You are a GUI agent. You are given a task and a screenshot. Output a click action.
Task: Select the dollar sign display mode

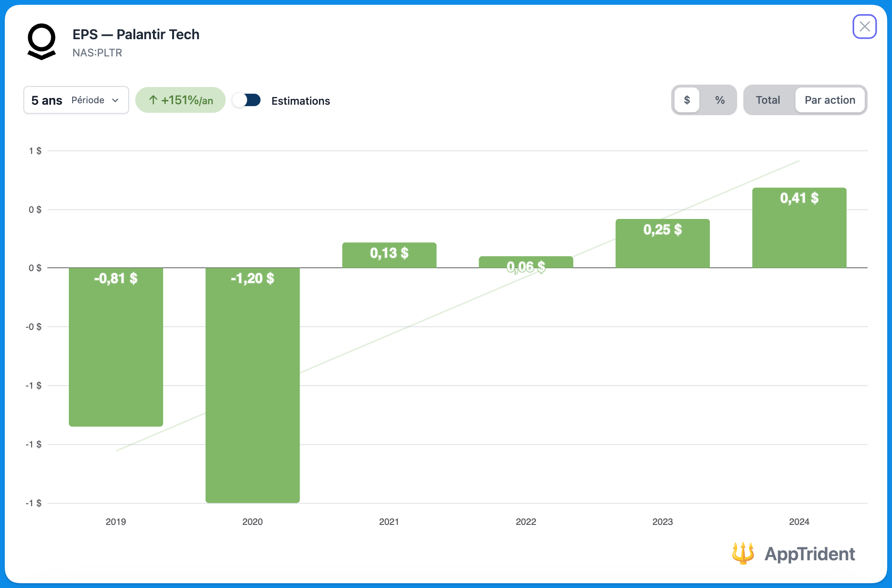(x=687, y=100)
